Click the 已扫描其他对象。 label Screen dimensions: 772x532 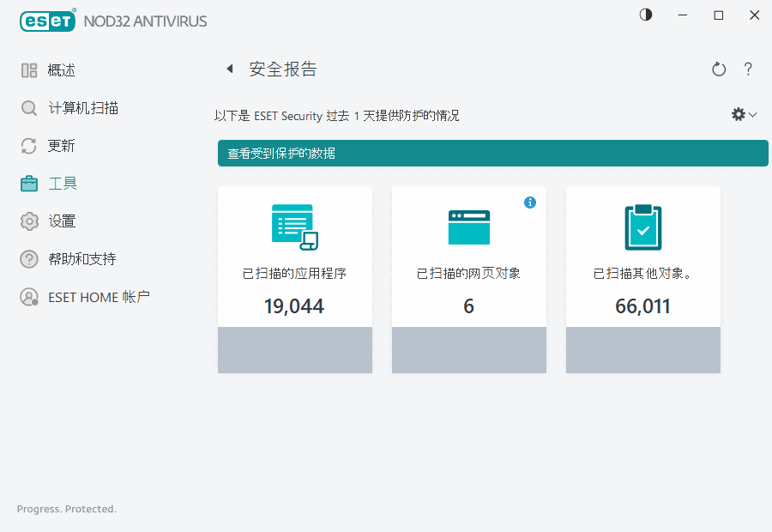(642, 274)
